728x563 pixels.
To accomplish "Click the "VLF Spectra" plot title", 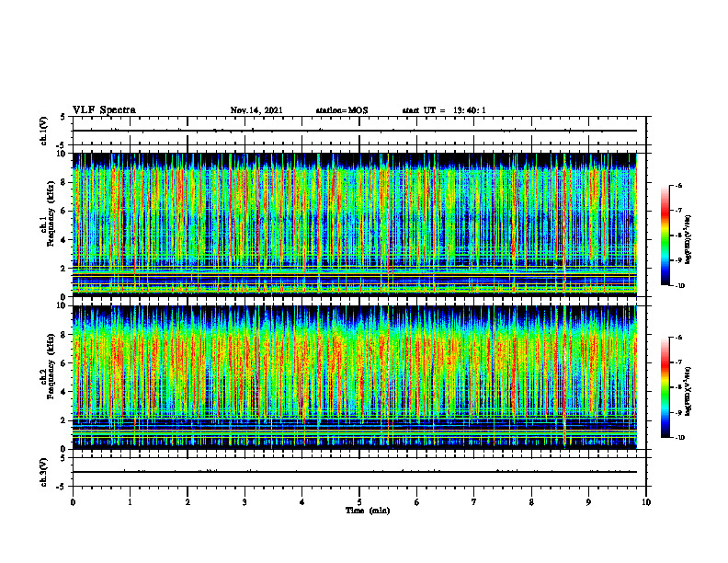I will [x=104, y=110].
